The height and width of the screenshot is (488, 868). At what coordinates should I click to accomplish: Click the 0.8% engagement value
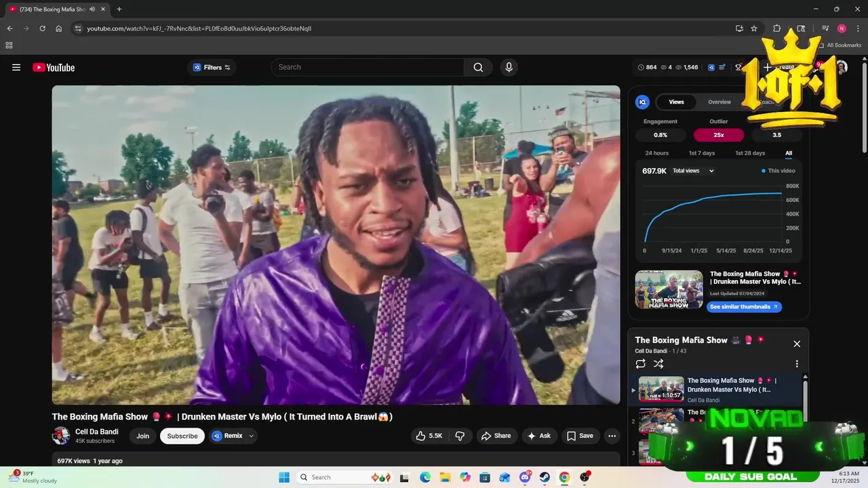click(660, 135)
